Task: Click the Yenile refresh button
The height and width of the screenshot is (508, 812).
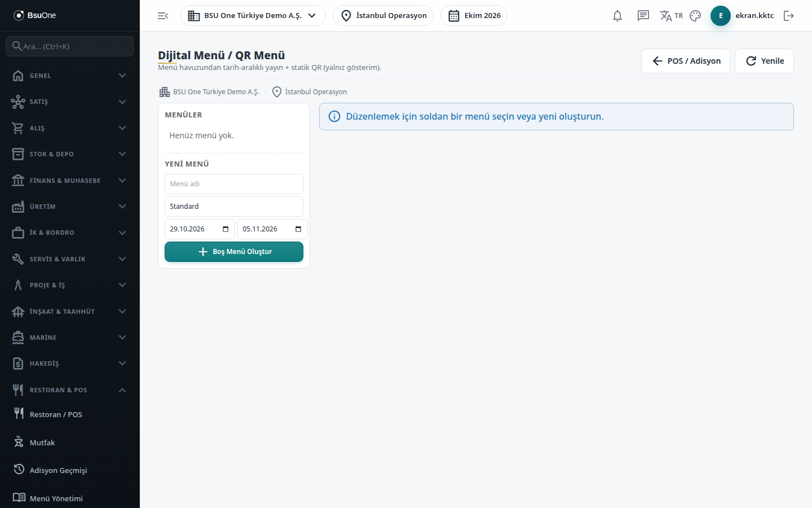Action: 764,61
